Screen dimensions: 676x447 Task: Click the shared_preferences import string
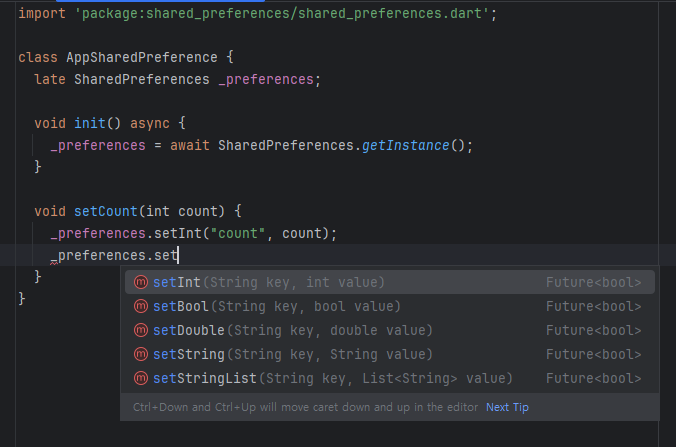[x=282, y=13]
